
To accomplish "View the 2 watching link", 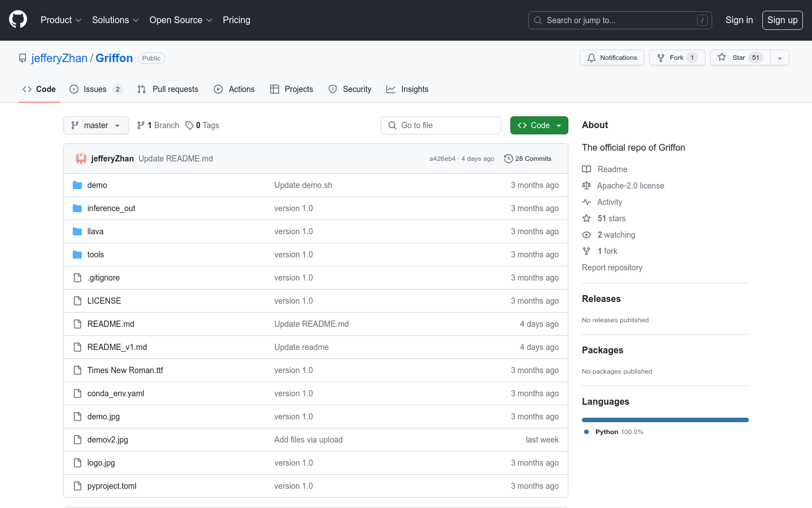I will 608,235.
